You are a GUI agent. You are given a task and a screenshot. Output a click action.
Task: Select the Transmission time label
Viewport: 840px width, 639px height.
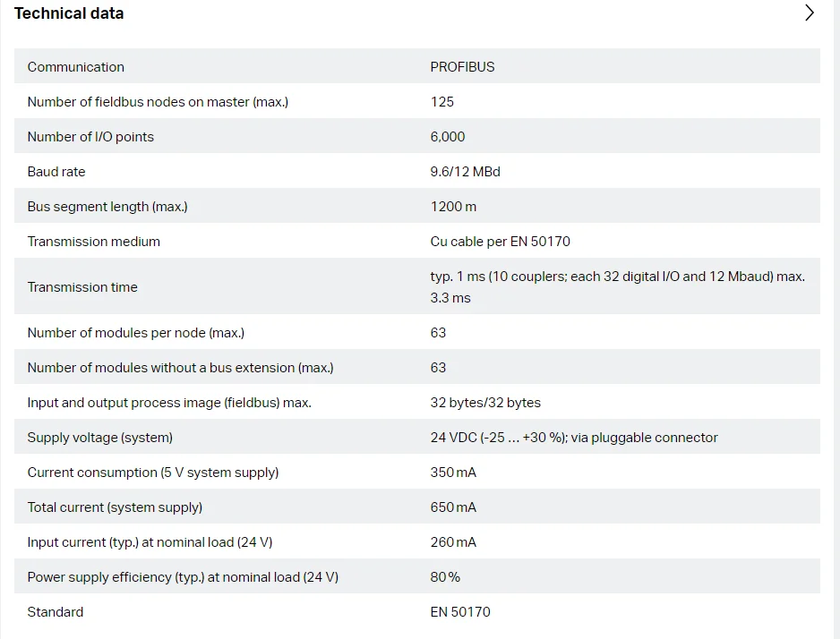pyautogui.click(x=82, y=287)
